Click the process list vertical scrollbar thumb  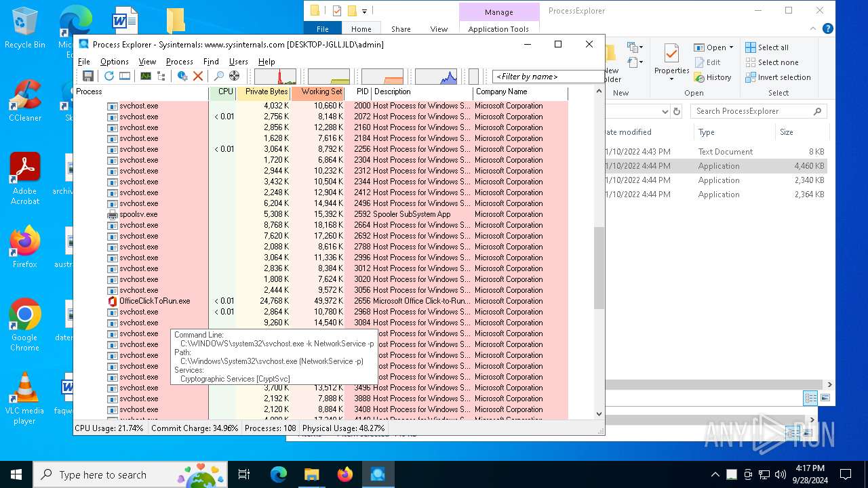pyautogui.click(x=599, y=268)
